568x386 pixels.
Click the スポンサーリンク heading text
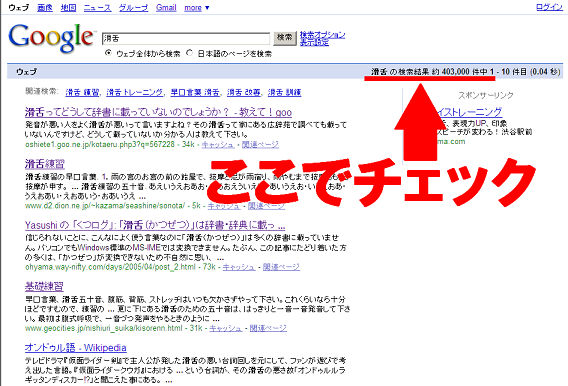click(x=486, y=95)
